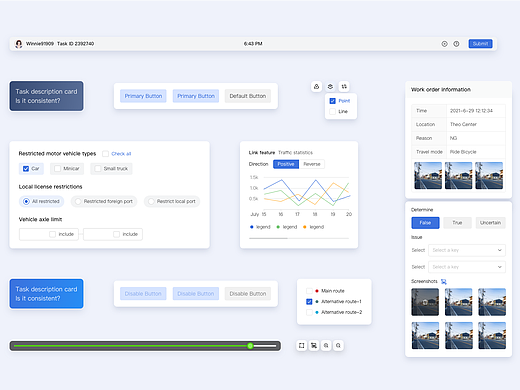Image resolution: width=520 pixels, height=390 pixels.
Task: Click the green legend dot in chart
Action: pyautogui.click(x=278, y=227)
